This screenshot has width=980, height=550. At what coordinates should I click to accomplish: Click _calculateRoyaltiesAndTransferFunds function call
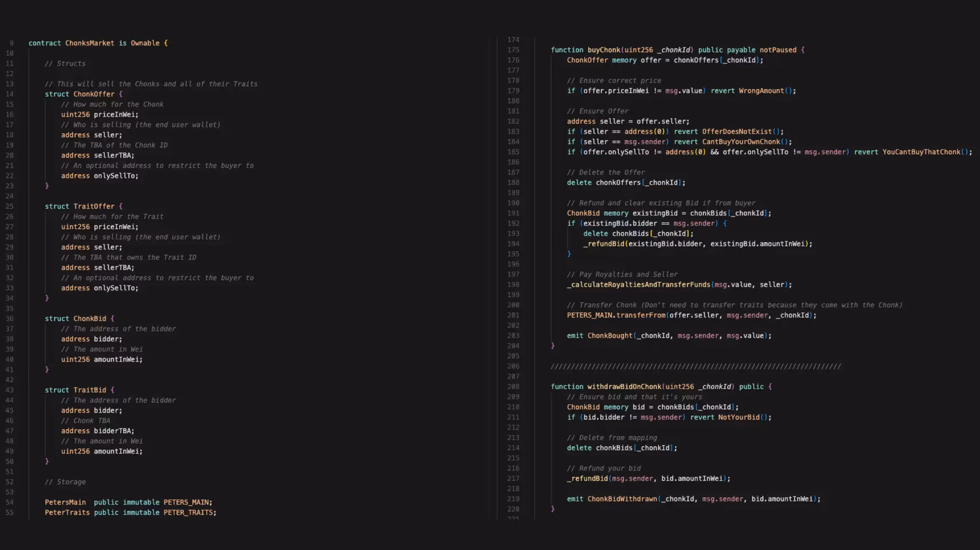click(x=638, y=284)
